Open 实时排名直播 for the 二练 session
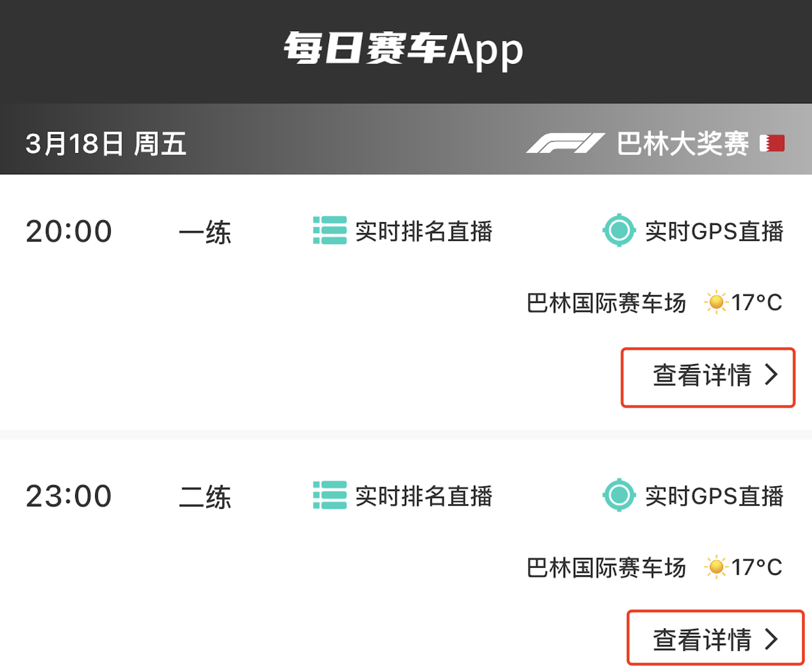The image size is (812, 671). [x=424, y=496]
